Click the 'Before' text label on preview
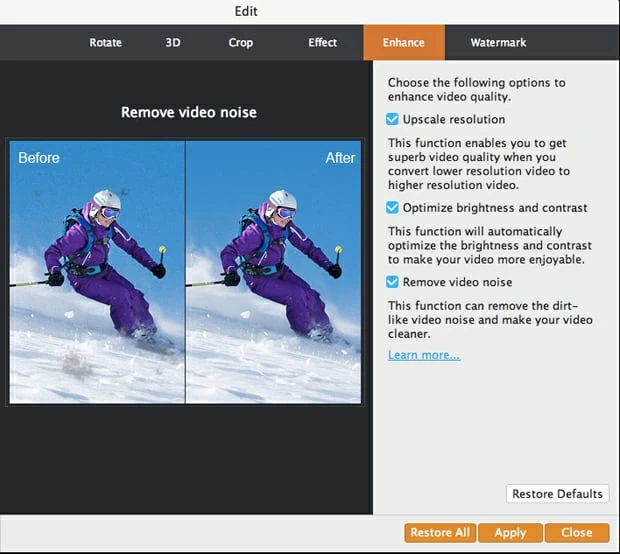Screen dimensions: 620x554 tap(39, 158)
